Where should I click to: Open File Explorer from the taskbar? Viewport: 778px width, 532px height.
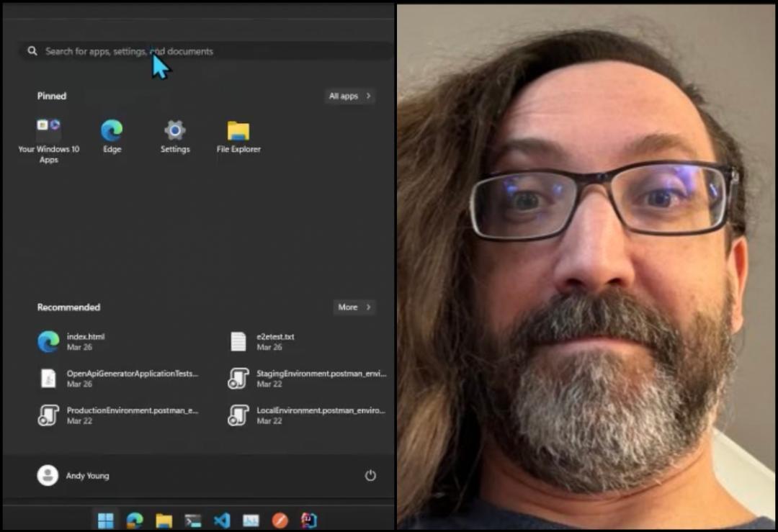(164, 520)
